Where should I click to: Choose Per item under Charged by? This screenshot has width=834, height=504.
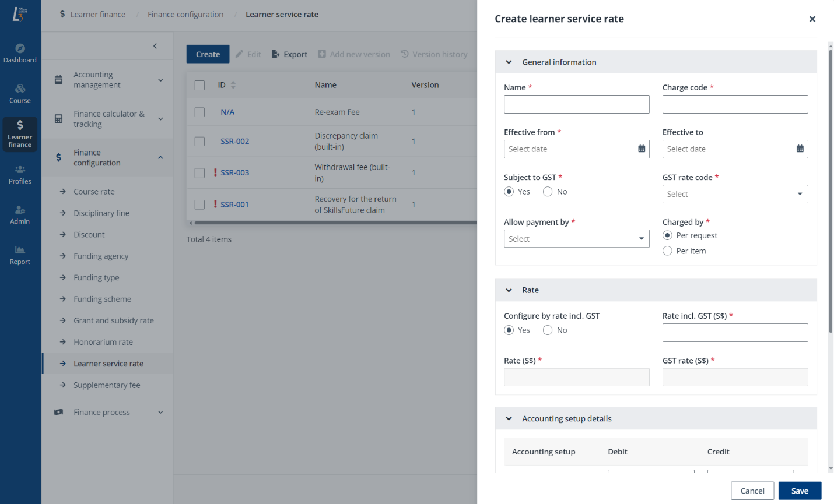[667, 251]
